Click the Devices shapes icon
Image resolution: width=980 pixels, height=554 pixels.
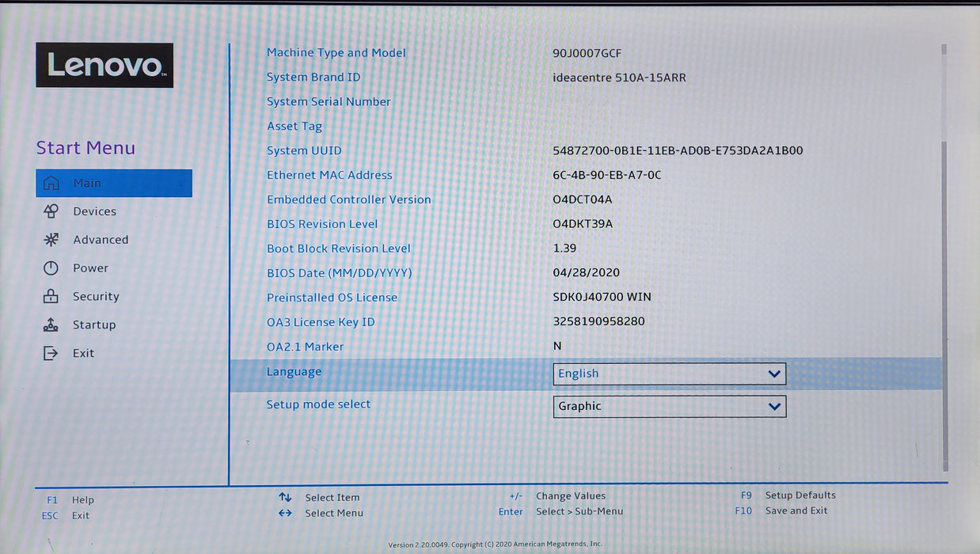pos(51,211)
